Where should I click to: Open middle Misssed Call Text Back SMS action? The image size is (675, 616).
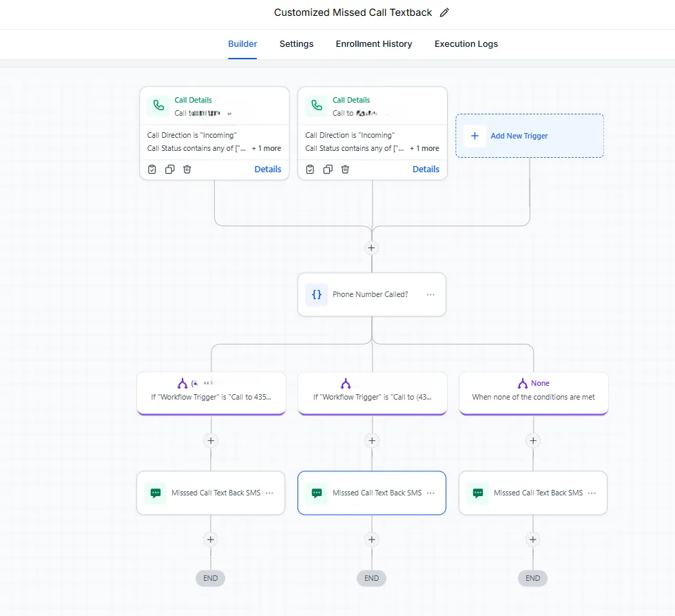click(x=371, y=493)
